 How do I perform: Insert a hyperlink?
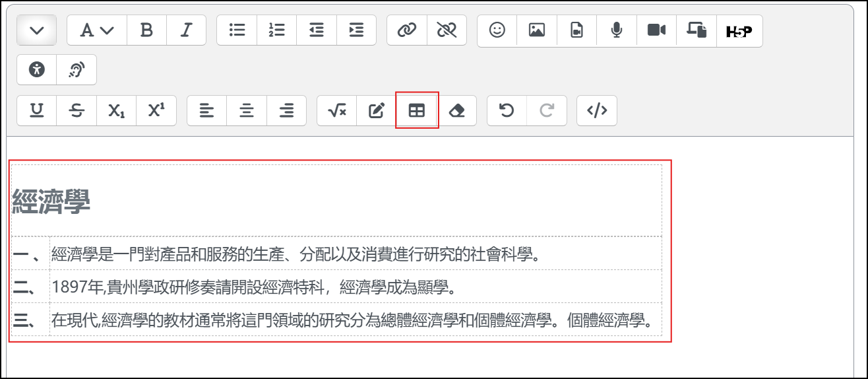tap(407, 30)
